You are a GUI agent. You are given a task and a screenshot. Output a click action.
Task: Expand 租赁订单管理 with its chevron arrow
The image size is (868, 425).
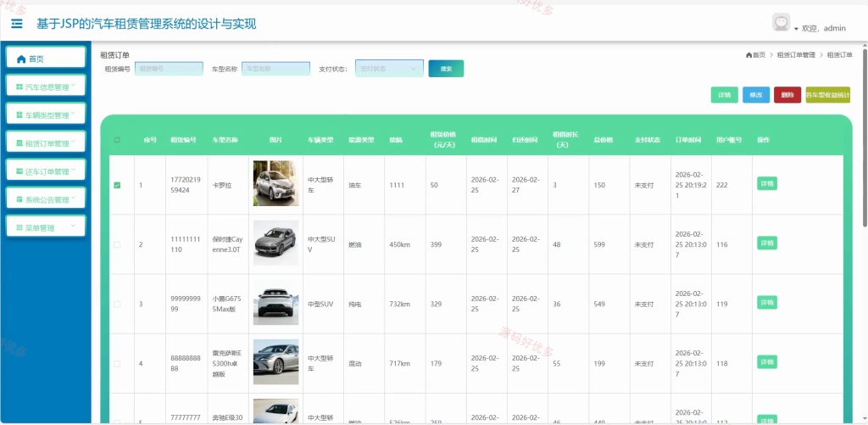pyautogui.click(x=73, y=142)
